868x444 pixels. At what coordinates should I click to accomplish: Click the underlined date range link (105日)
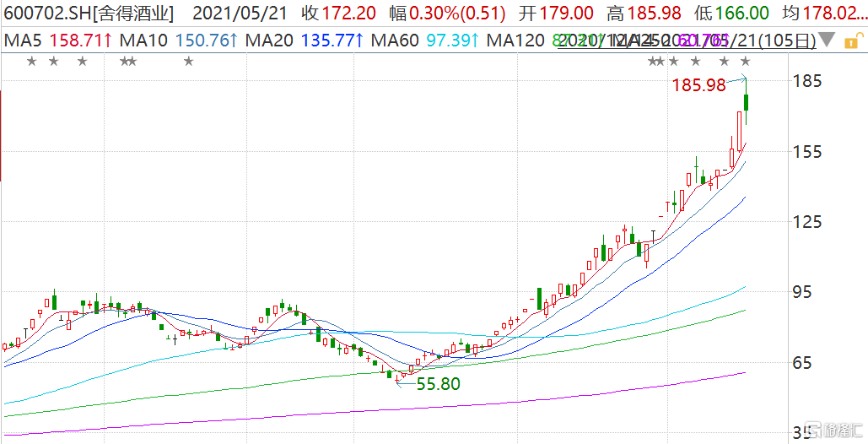click(687, 41)
